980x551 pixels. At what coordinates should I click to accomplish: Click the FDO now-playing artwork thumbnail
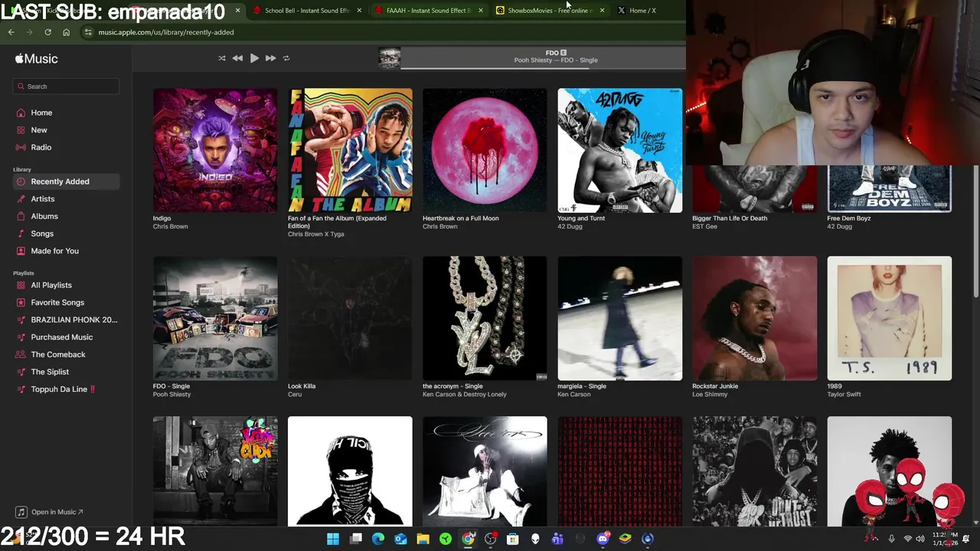click(389, 58)
